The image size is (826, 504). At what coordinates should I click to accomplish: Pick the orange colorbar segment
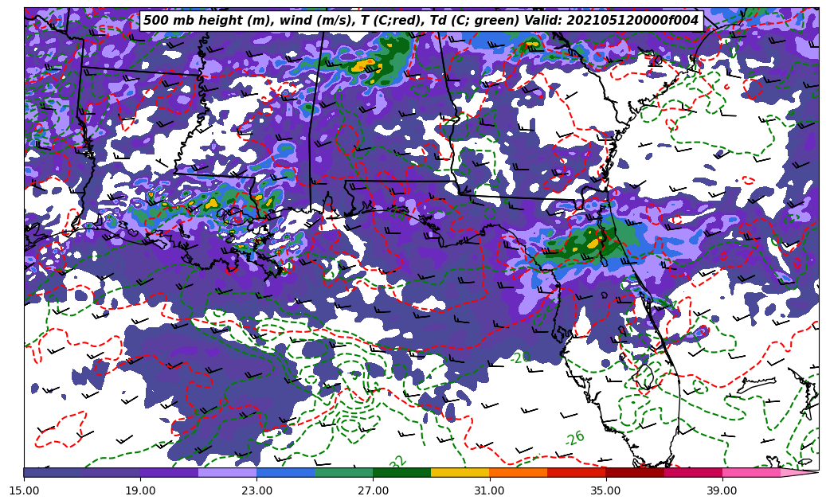click(x=518, y=472)
